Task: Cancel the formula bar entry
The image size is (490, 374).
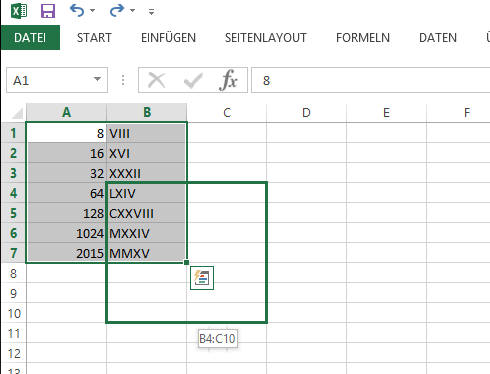Action: (x=157, y=80)
